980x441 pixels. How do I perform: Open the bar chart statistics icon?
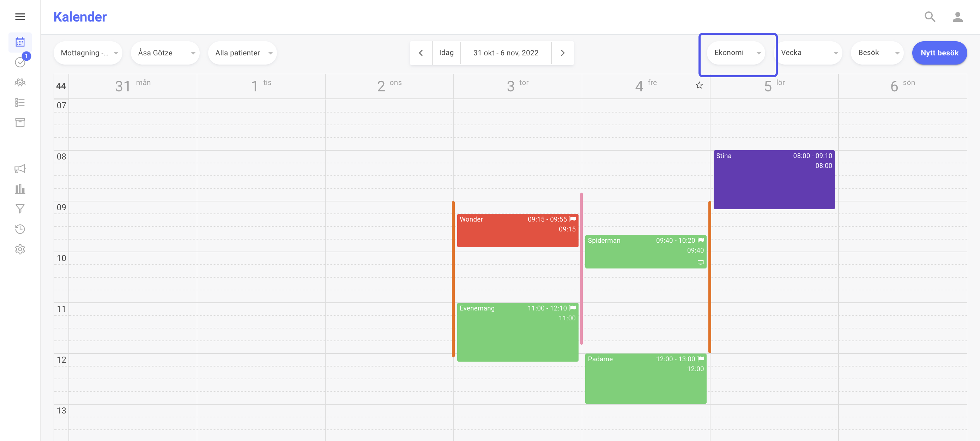pyautogui.click(x=20, y=189)
